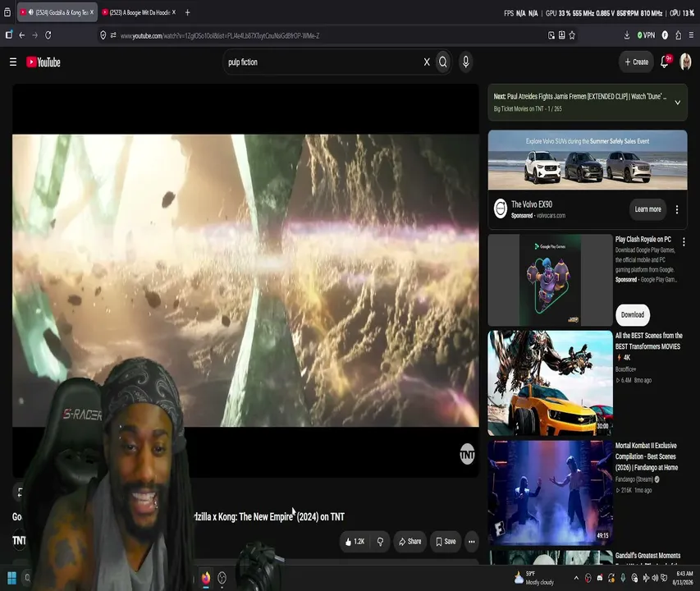The height and width of the screenshot is (591, 700).
Task: Open All the BEST Scenes Transformers title
Action: click(648, 346)
